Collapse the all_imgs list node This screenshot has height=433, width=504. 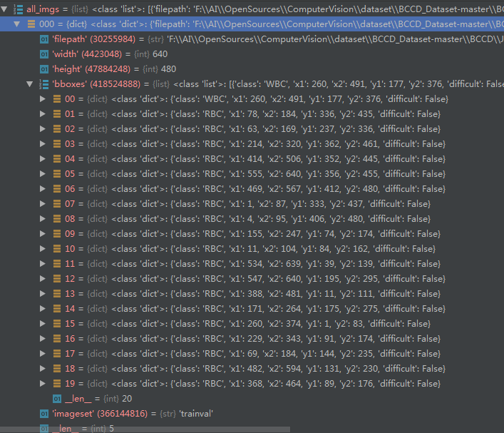tap(4, 9)
